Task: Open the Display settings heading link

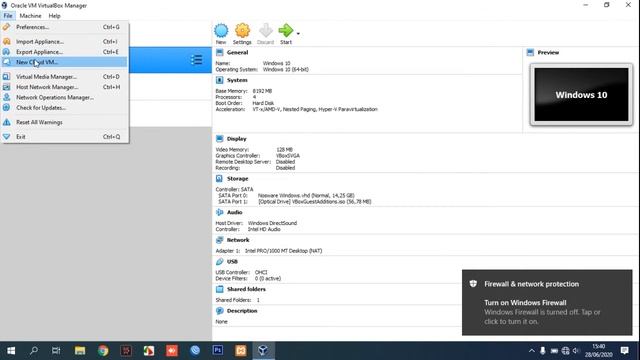Action: coord(237,139)
